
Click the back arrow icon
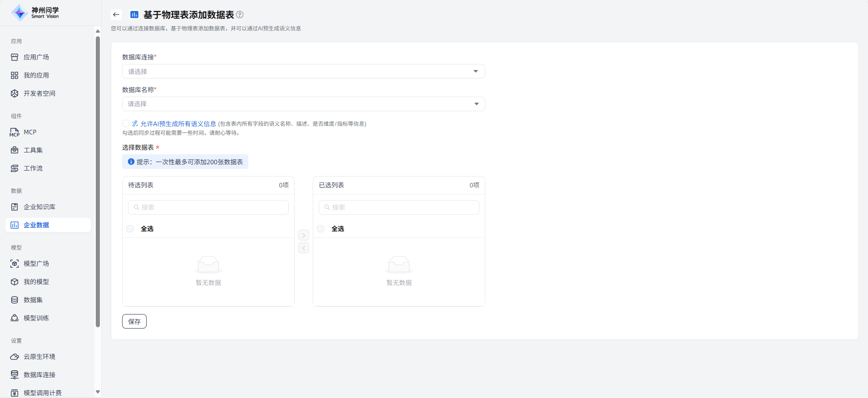click(116, 15)
